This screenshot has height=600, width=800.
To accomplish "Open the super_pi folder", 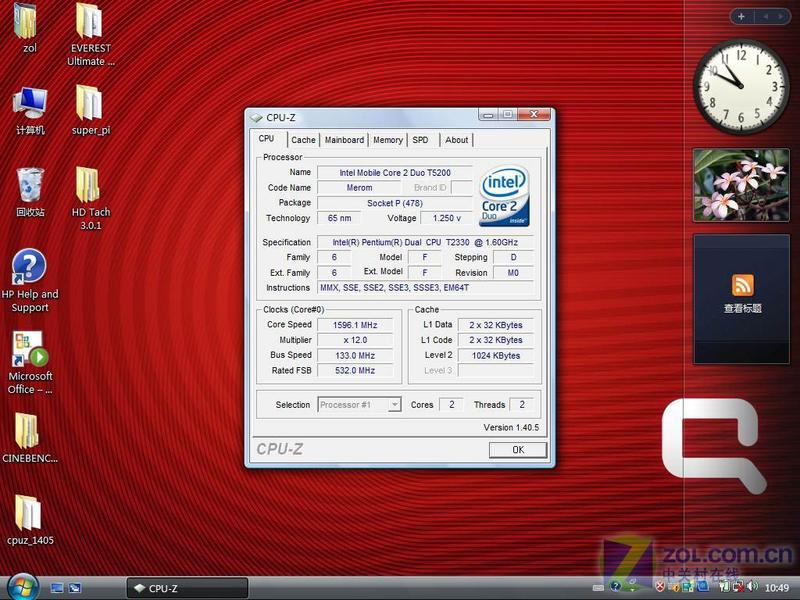I will click(90, 110).
